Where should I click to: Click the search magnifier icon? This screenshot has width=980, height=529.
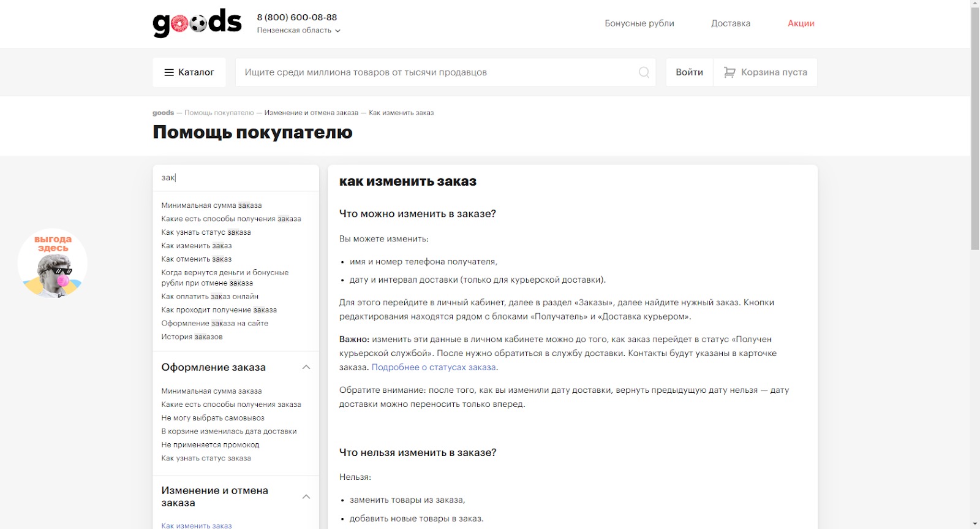tap(644, 72)
